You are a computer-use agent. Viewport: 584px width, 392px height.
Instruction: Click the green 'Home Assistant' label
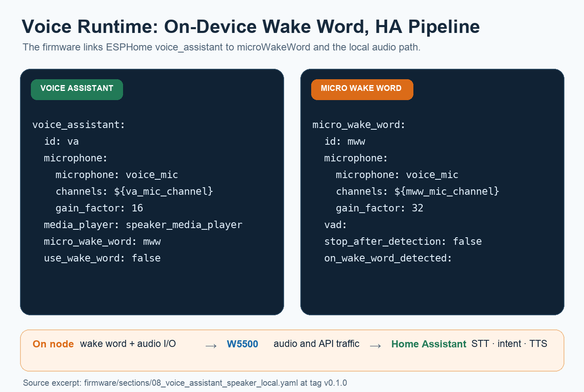pyautogui.click(x=429, y=344)
